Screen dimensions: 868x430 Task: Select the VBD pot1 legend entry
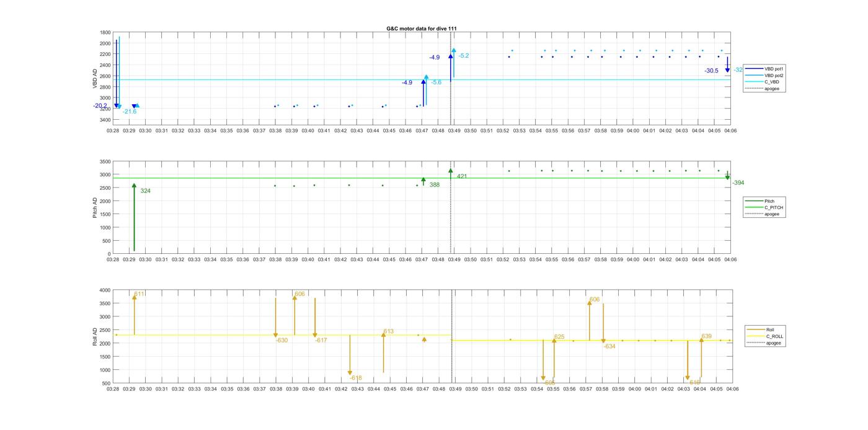coord(764,69)
